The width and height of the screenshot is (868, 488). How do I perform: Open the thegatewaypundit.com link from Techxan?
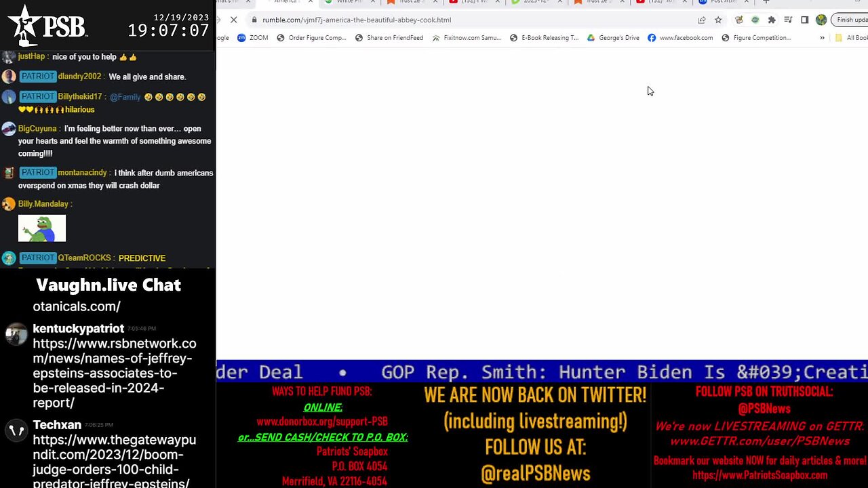coord(115,462)
